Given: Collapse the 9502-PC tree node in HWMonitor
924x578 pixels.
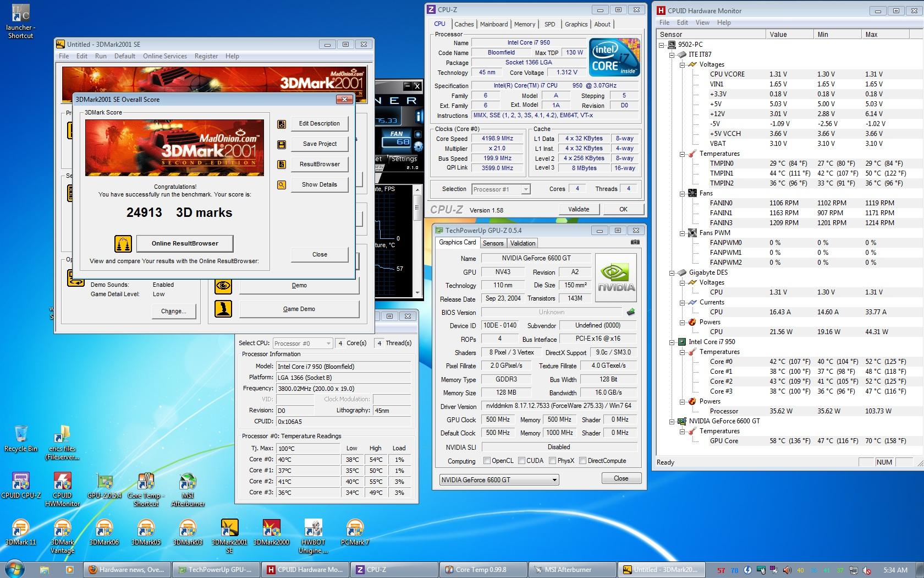Looking at the screenshot, I should click(662, 45).
